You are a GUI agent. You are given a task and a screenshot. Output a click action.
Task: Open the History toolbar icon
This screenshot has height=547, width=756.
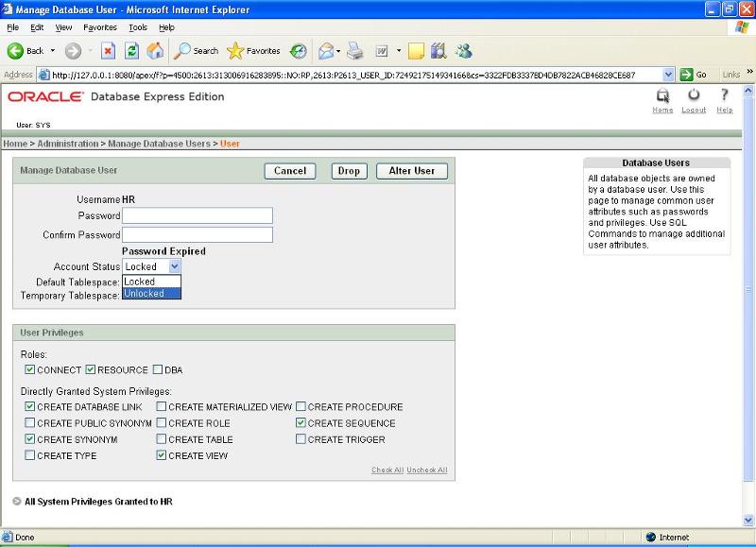click(x=299, y=51)
